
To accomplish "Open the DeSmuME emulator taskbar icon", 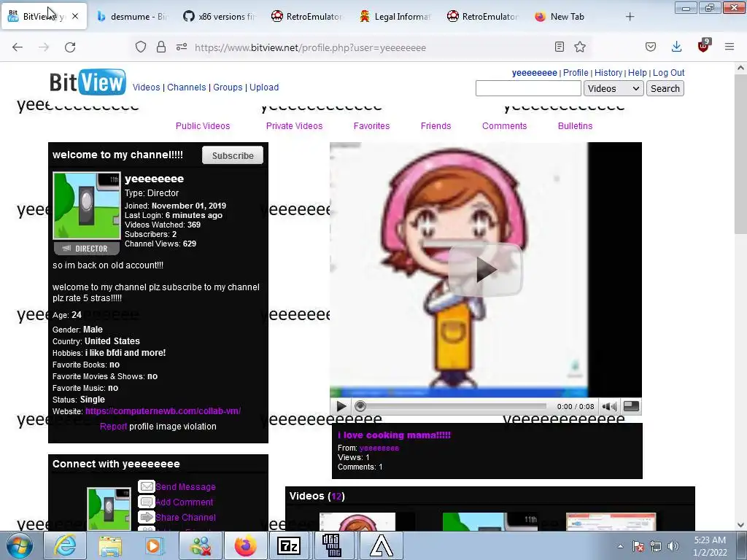I will click(332, 545).
